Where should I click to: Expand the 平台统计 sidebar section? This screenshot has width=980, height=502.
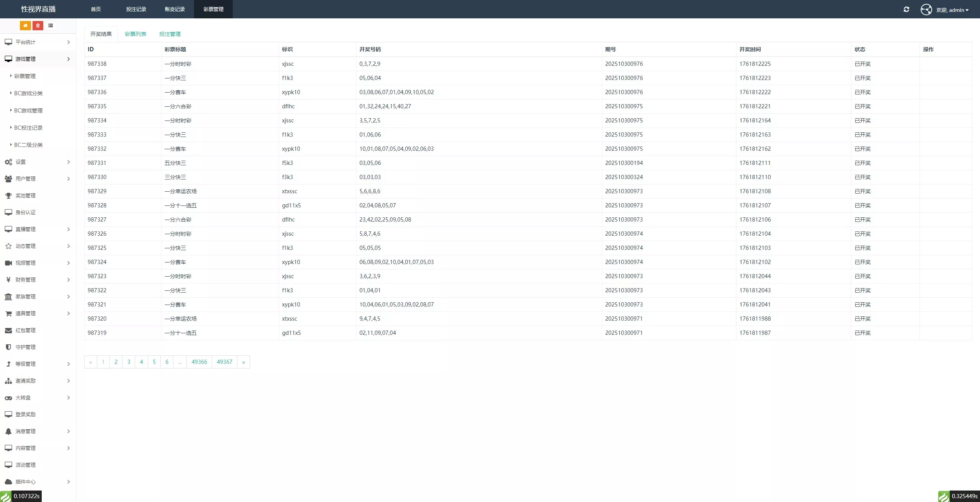pyautogui.click(x=68, y=42)
